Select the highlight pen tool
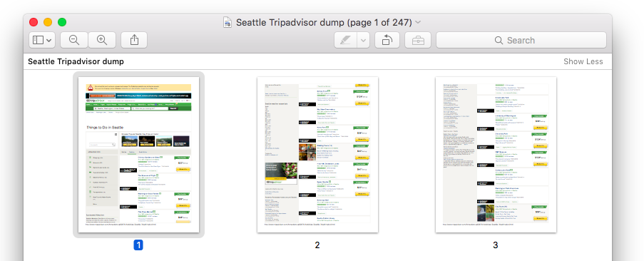 click(346, 40)
